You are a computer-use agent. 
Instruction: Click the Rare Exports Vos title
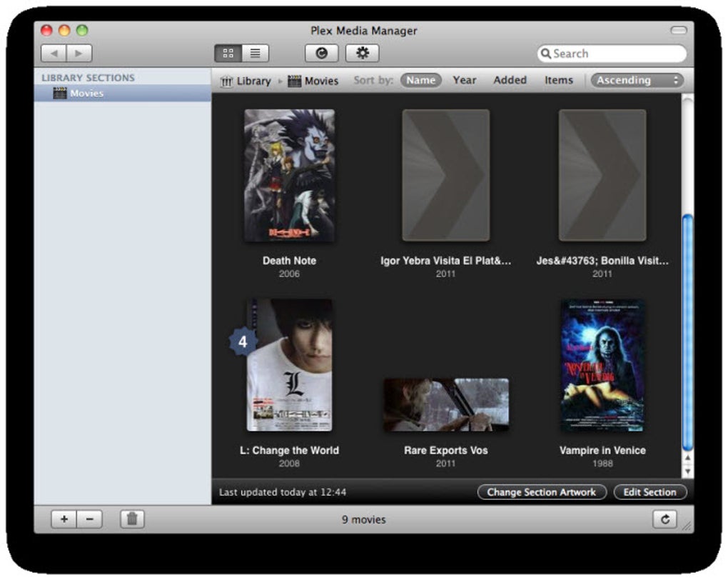tap(445, 450)
